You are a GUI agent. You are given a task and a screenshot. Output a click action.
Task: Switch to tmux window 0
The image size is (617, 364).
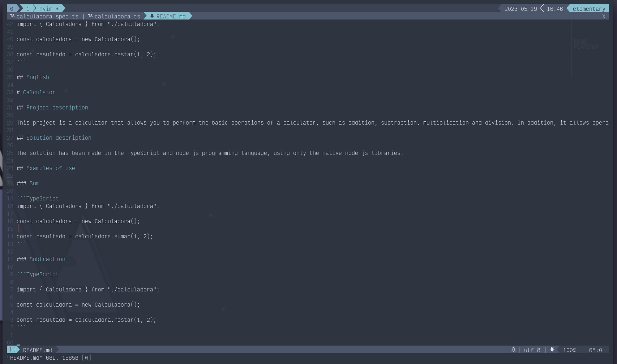[x=12, y=9]
